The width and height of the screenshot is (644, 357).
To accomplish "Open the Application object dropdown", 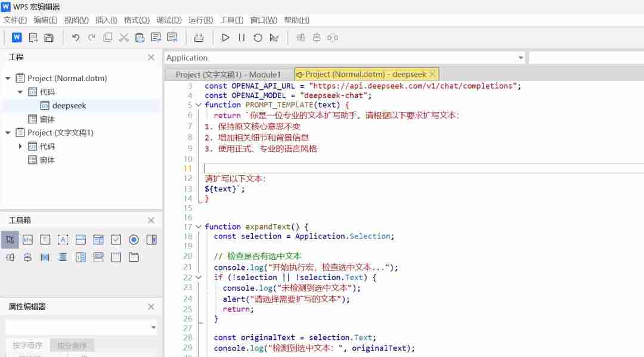I will [519, 57].
